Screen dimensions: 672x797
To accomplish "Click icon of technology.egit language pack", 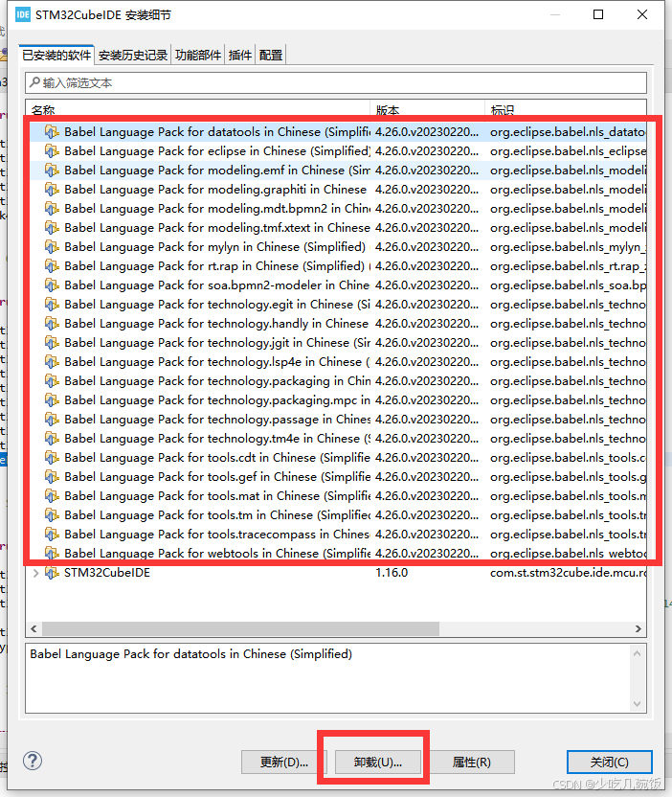I will pos(52,305).
